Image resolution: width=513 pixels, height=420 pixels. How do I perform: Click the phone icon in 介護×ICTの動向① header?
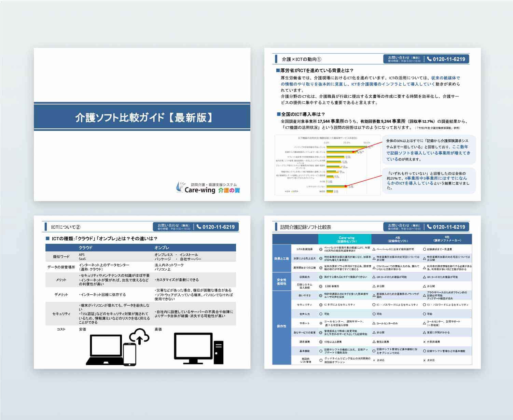pos(429,59)
